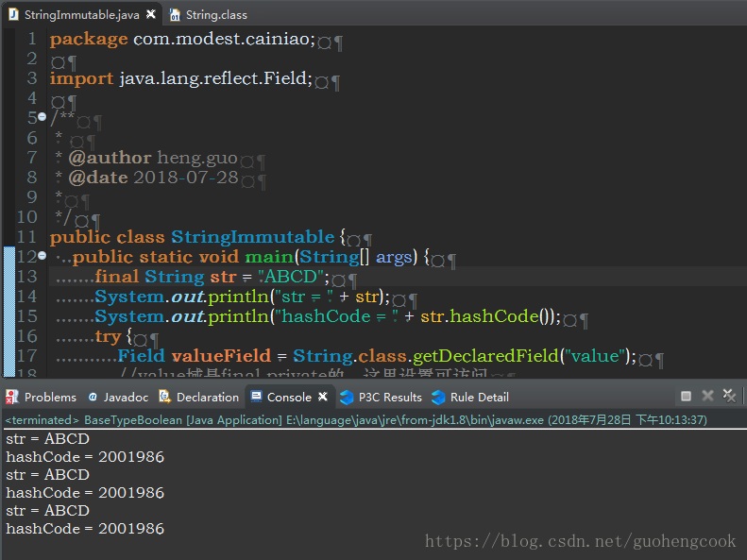Viewport: 747px width, 560px height.
Task: Click the main method name in code
Action: pyautogui.click(x=270, y=257)
